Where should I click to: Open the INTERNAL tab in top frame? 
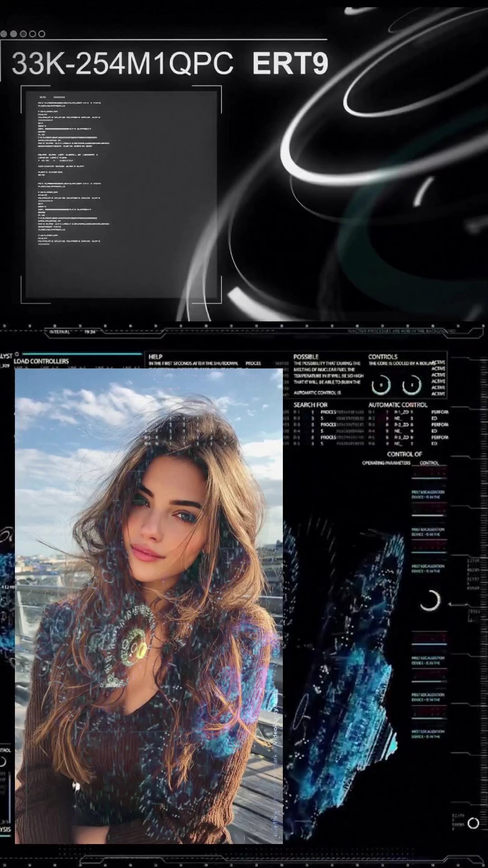click(x=60, y=332)
